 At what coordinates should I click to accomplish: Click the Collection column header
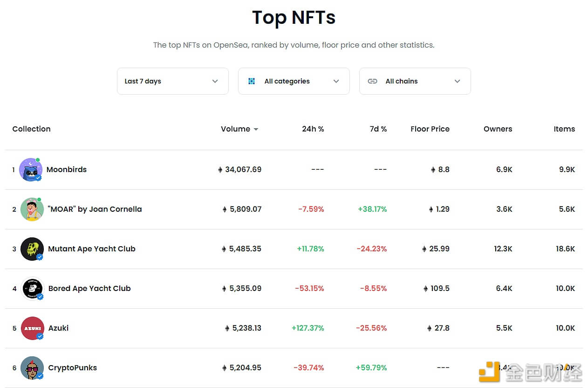pyautogui.click(x=31, y=129)
